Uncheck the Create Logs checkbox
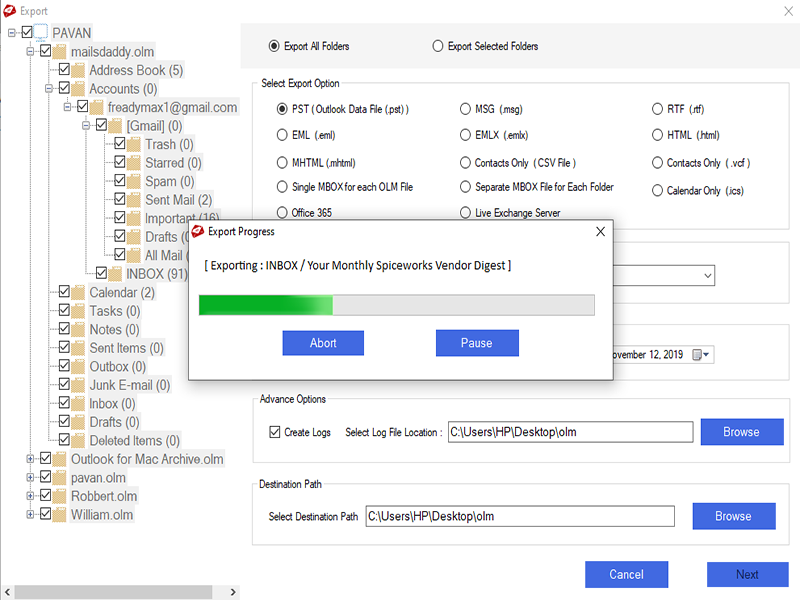The width and height of the screenshot is (800, 600). (273, 432)
